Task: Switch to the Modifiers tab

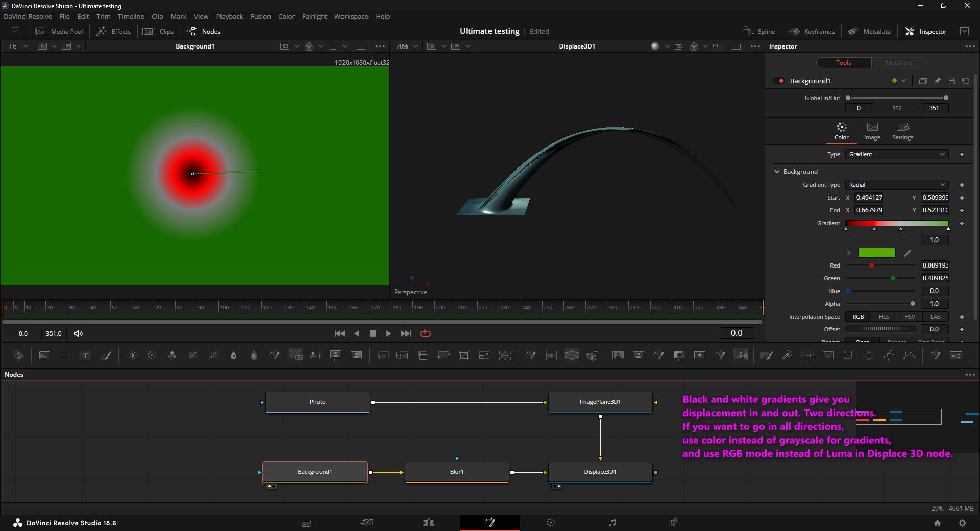Action: 898,62
